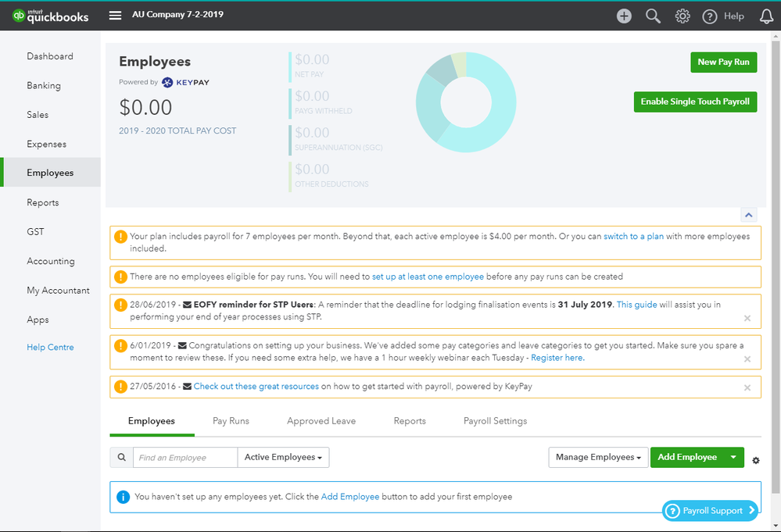This screenshot has height=532, width=781.
Task: Expand the Add Employee dropdown arrow
Action: coord(733,457)
